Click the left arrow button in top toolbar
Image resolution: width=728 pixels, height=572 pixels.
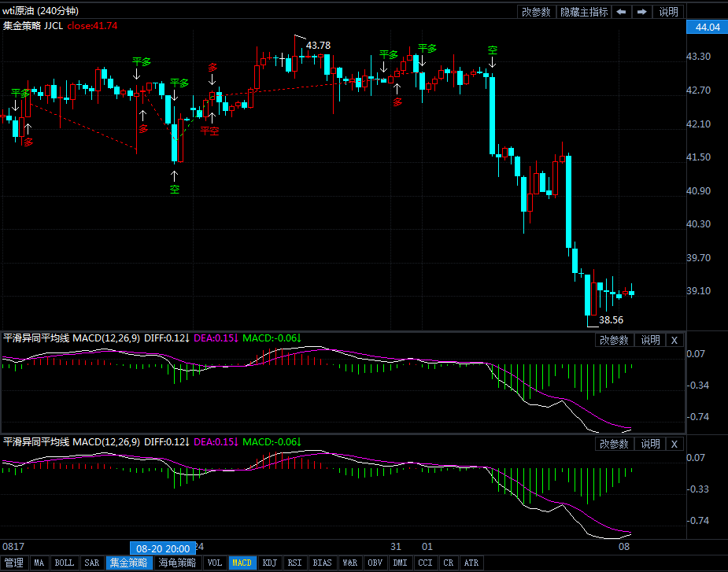point(622,12)
